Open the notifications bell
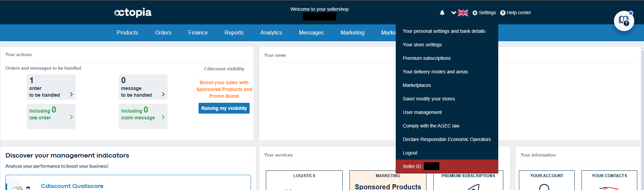 pos(442,13)
